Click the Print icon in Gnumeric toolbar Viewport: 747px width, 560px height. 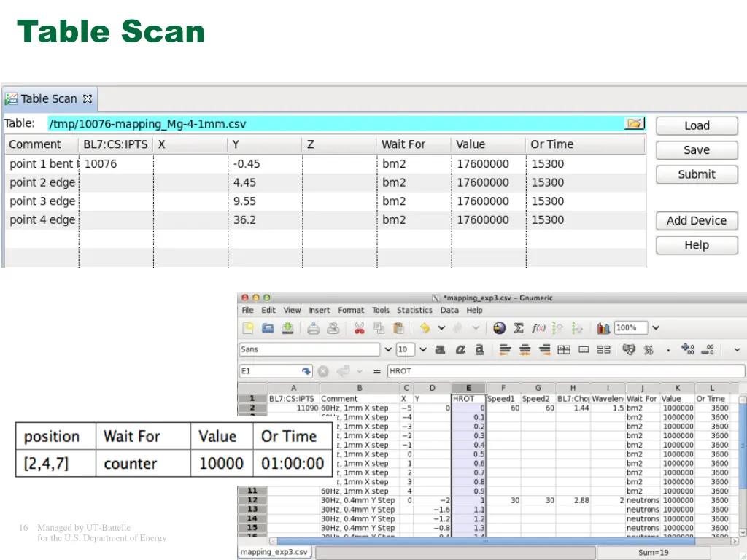point(313,328)
